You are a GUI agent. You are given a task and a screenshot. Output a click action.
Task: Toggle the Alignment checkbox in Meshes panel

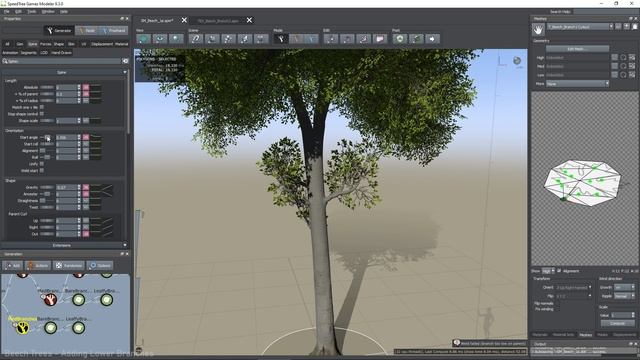(x=559, y=271)
